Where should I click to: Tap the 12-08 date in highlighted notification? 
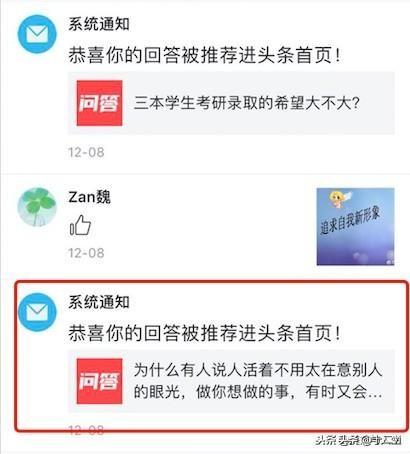pos(86,429)
